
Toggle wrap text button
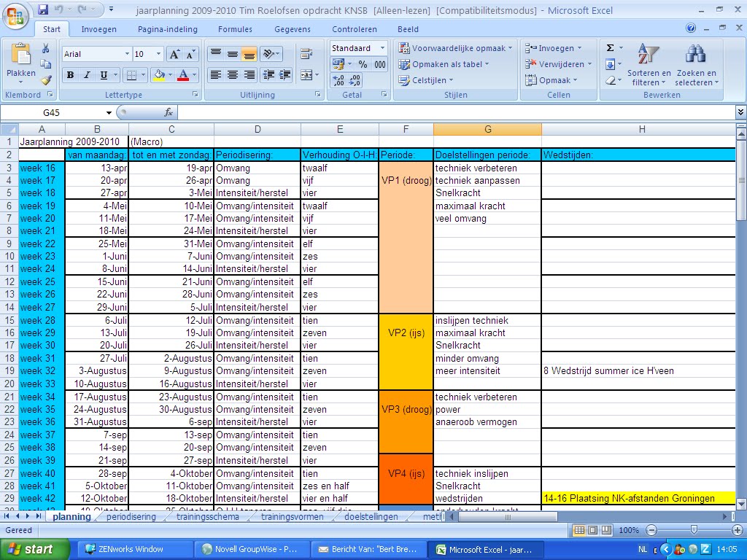(306, 54)
